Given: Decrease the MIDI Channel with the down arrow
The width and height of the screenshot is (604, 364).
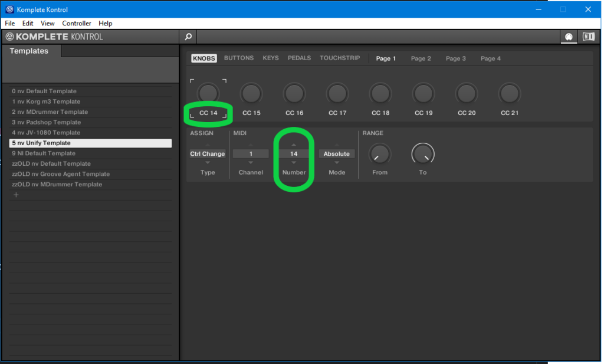Looking at the screenshot, I should point(251,163).
